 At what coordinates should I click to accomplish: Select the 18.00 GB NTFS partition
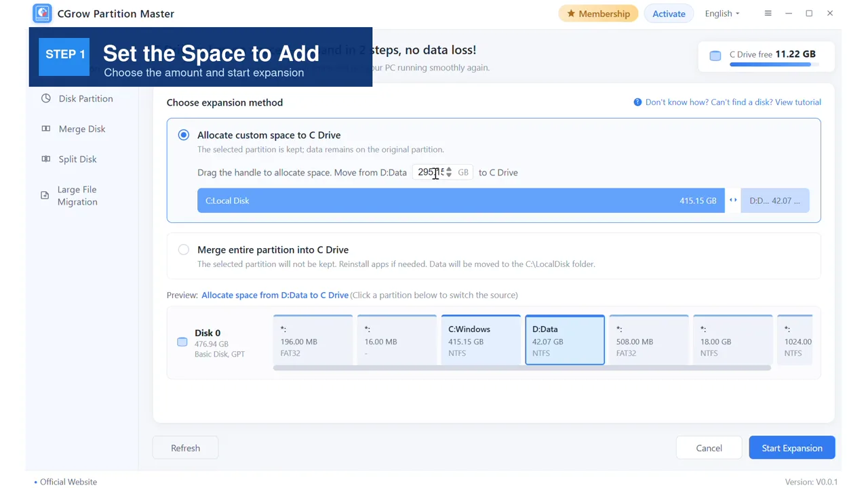tap(733, 340)
